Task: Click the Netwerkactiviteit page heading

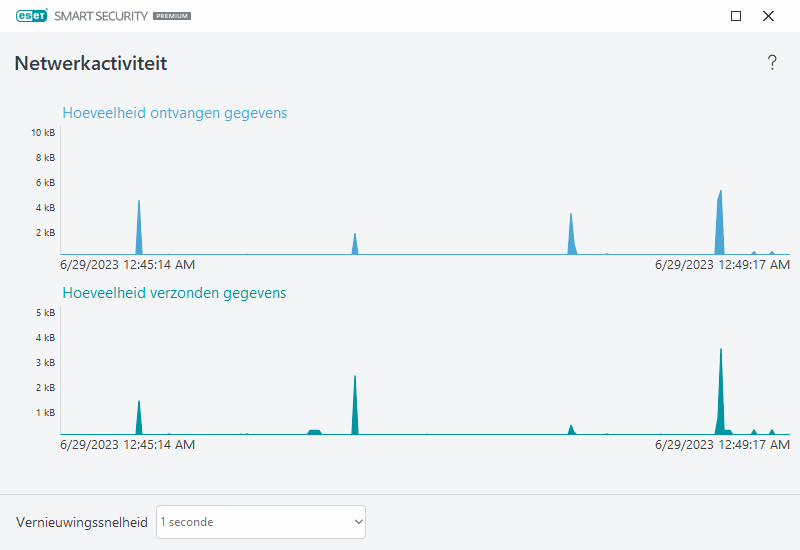Action: [x=91, y=64]
